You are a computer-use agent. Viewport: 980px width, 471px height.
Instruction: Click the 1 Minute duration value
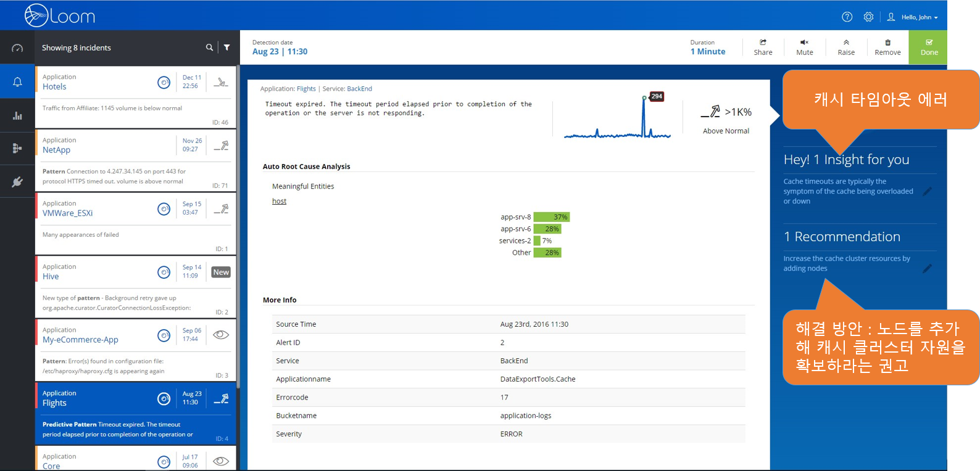[x=708, y=52]
